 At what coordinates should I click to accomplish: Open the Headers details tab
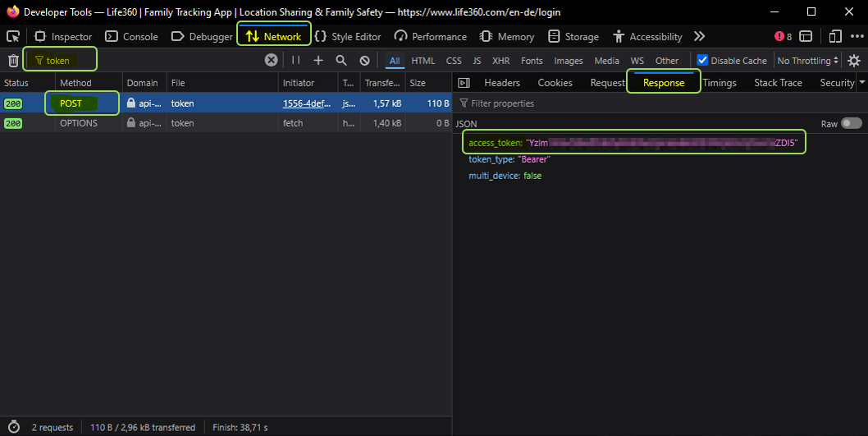502,83
